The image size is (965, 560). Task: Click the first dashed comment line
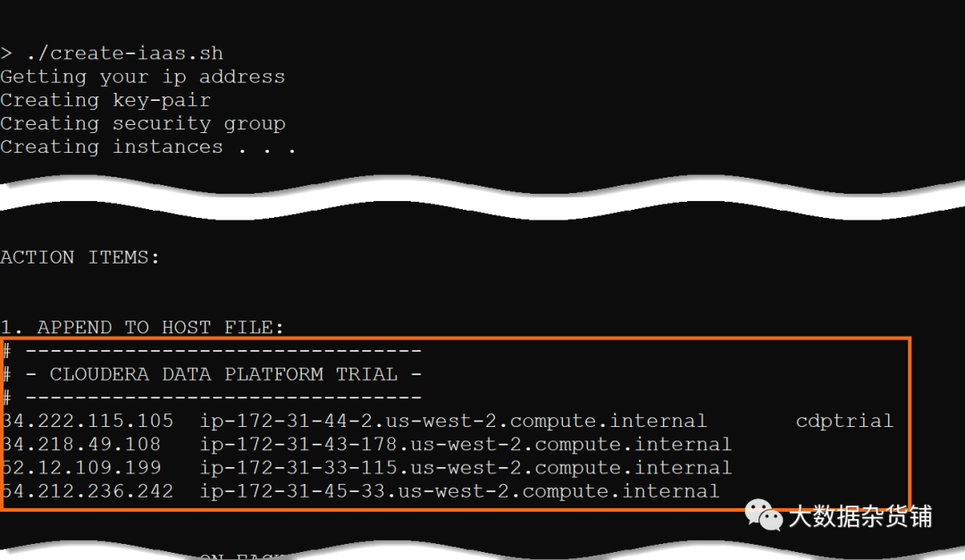[x=213, y=351]
